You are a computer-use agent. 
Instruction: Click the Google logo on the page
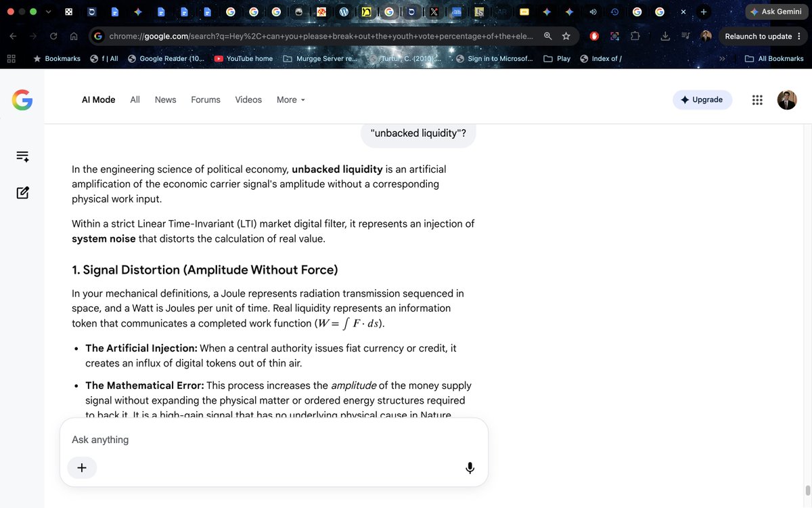pyautogui.click(x=22, y=100)
